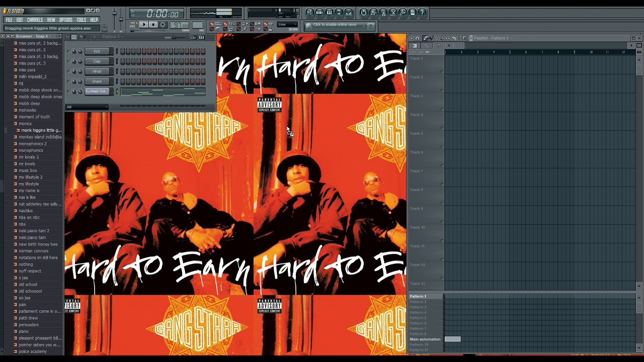Open the playlist window shortcut icon
Screen dimensions: 644x362
tap(310, 13)
